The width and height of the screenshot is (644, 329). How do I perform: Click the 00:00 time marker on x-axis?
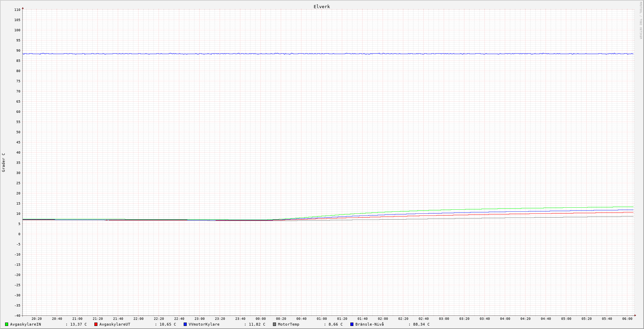pos(261,319)
